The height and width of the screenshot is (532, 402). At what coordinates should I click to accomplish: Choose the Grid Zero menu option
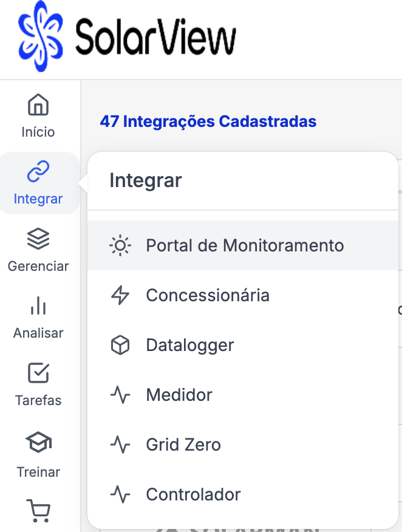[183, 445]
